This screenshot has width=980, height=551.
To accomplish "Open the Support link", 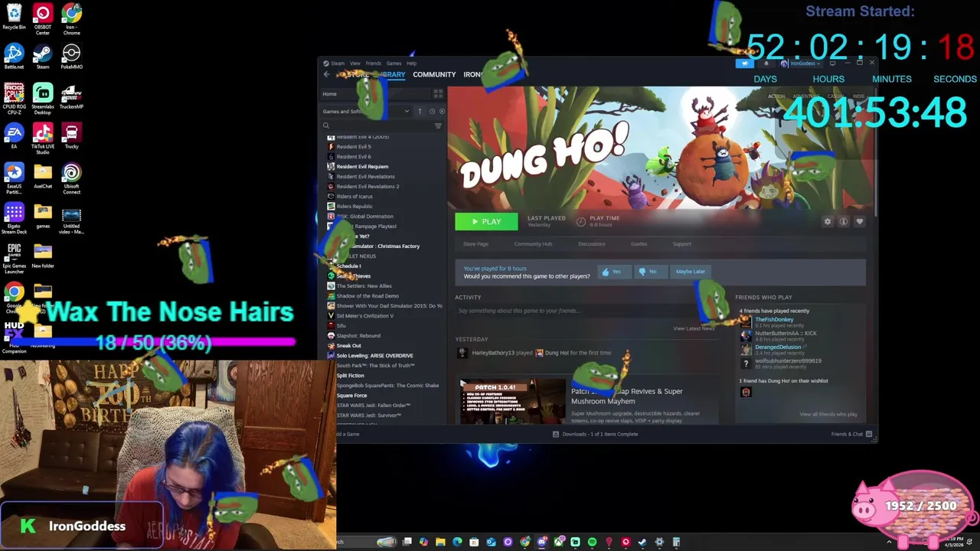I will coord(681,243).
